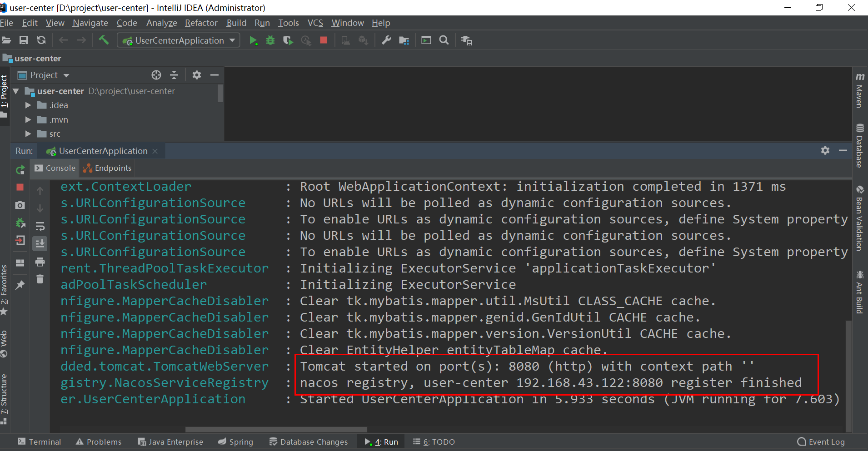Viewport: 868px width, 451px height.
Task: Click the green Run button in toolbar
Action: [x=254, y=40]
